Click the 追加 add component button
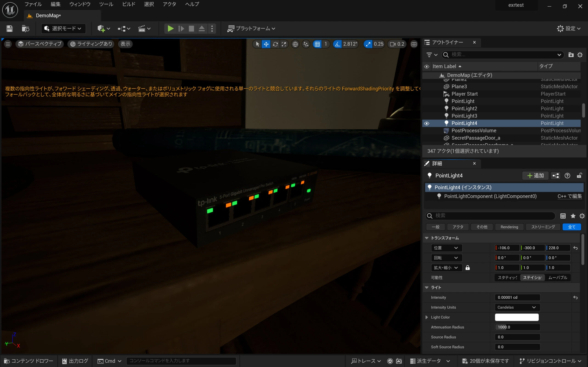Viewport: 588px width, 367px height. pyautogui.click(x=535, y=175)
